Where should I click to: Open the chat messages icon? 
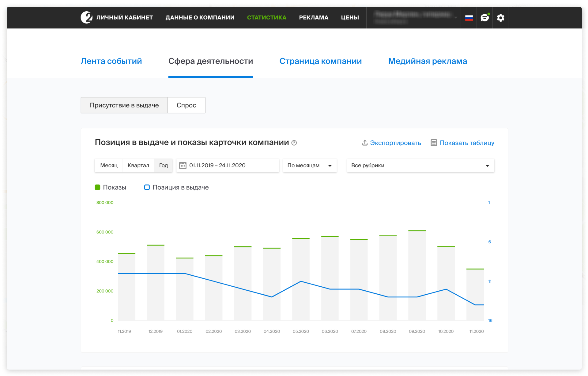point(485,17)
